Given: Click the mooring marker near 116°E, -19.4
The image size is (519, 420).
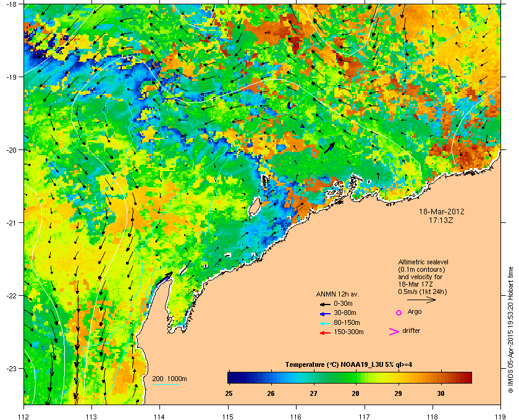Looking at the screenshot, I should pos(291,106).
